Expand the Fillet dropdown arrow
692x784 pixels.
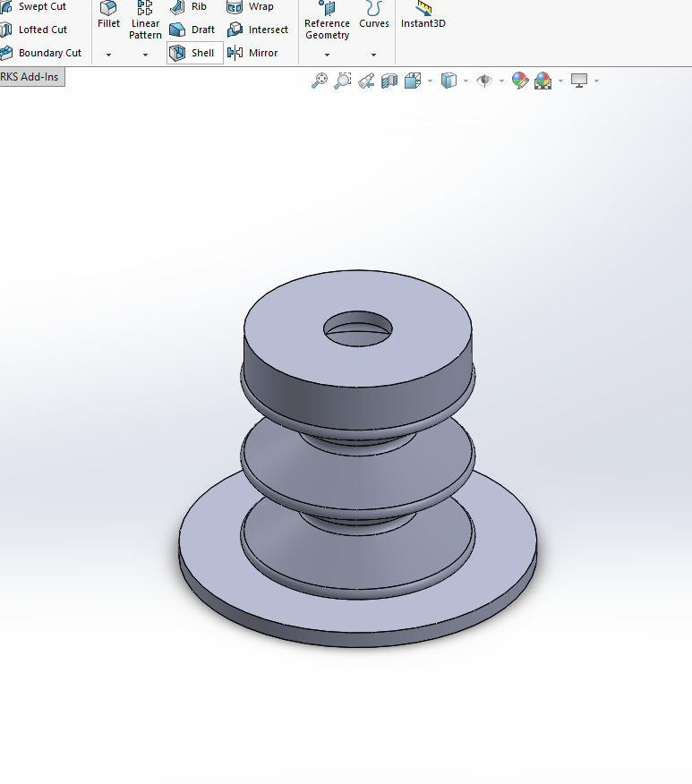(108, 55)
